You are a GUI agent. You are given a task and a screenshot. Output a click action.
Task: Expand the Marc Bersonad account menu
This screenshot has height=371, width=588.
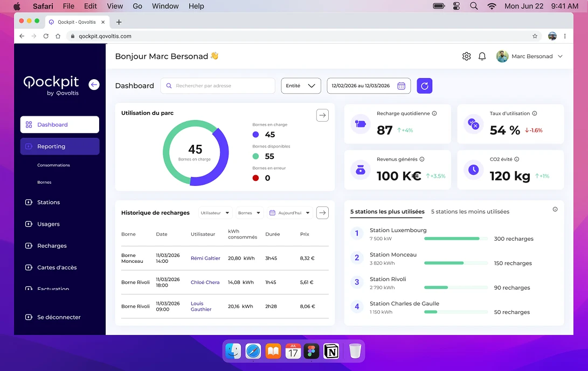coord(529,56)
